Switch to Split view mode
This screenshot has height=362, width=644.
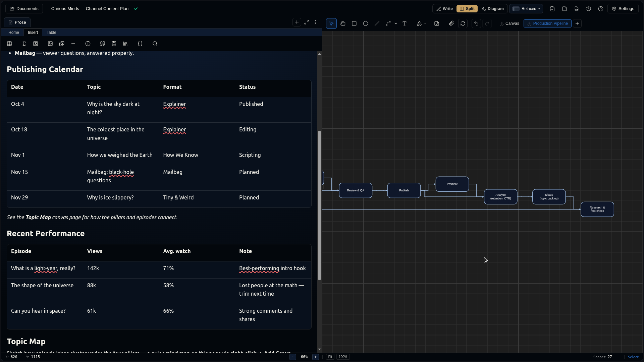[467, 9]
